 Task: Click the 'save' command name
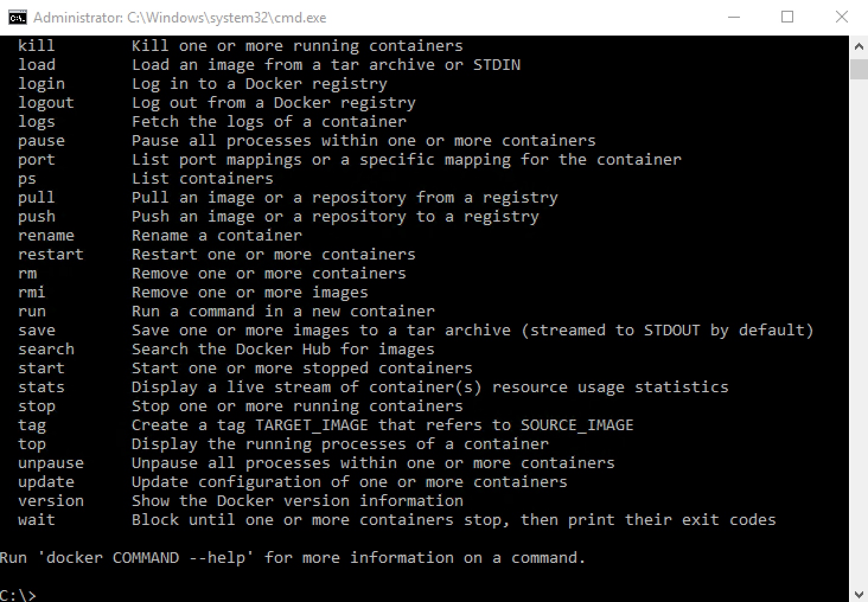(36, 330)
